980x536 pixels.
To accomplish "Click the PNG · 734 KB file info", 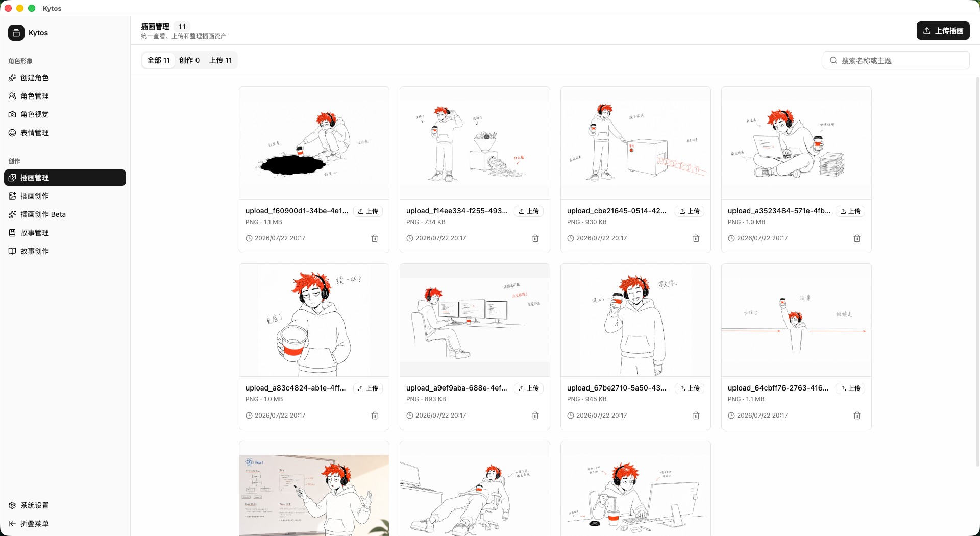I will click(x=426, y=222).
